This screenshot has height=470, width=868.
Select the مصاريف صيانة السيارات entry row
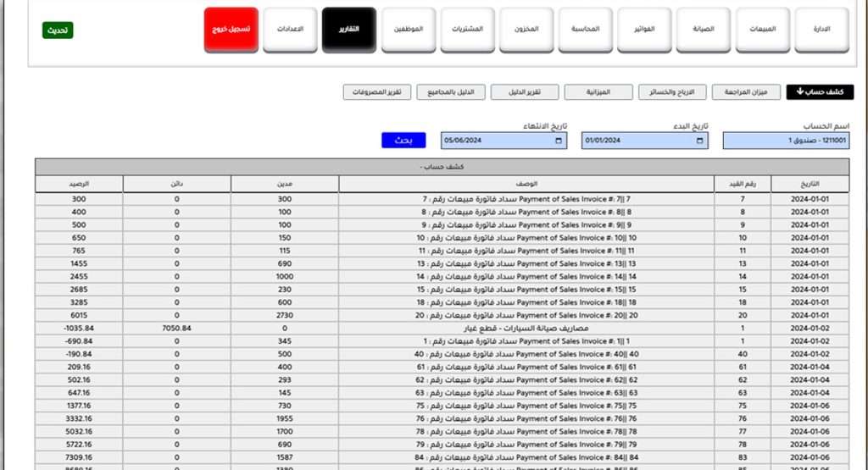pyautogui.click(x=537, y=328)
